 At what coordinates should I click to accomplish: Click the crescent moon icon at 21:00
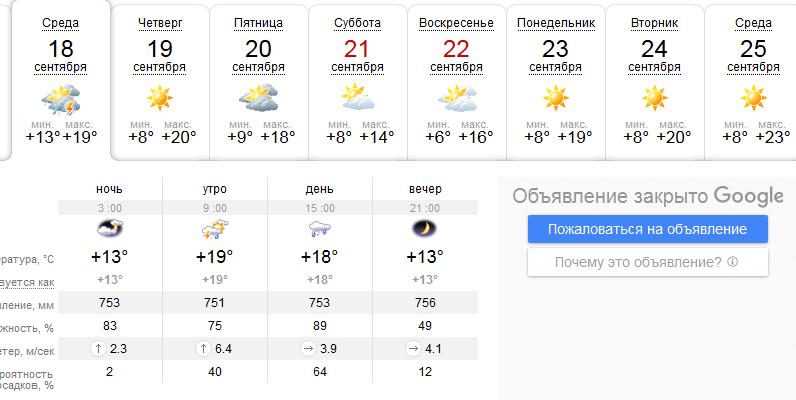pos(424,229)
